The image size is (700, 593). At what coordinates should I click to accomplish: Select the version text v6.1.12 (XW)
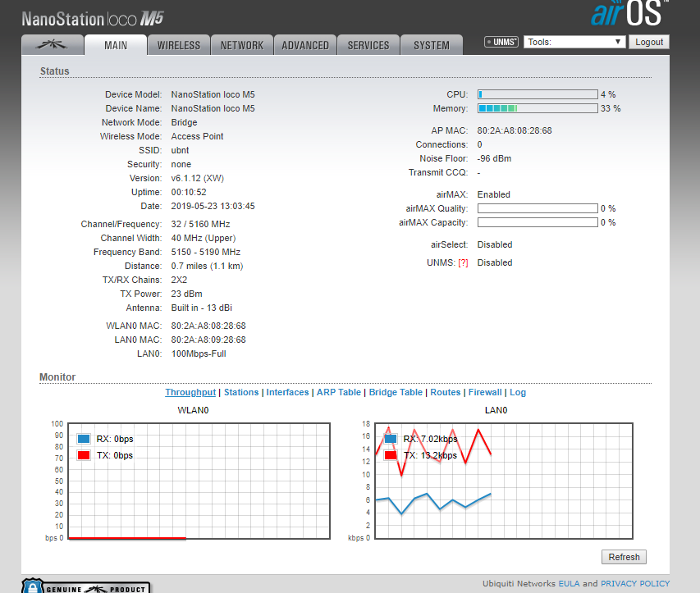[x=197, y=179]
